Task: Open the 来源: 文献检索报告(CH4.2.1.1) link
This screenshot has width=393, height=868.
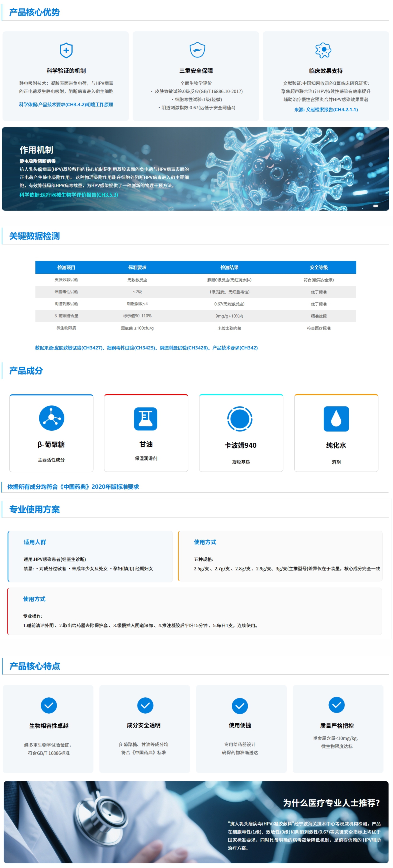Action: (x=326, y=110)
